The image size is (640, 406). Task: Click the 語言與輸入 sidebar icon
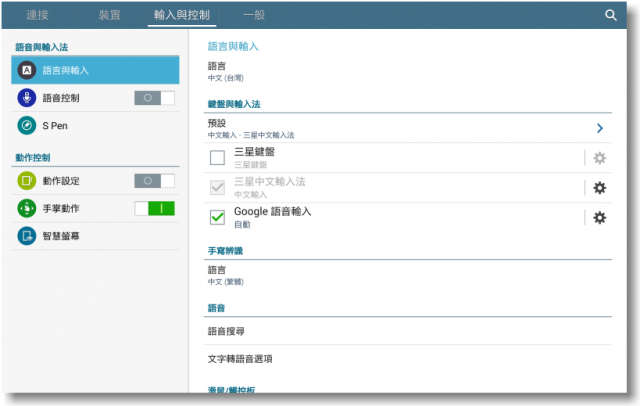(x=27, y=70)
